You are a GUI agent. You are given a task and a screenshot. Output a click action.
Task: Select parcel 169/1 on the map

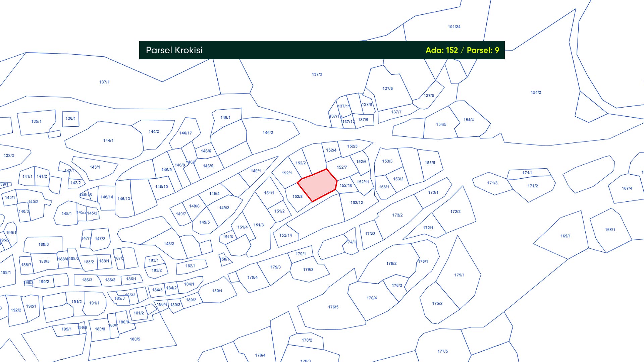pyautogui.click(x=565, y=236)
